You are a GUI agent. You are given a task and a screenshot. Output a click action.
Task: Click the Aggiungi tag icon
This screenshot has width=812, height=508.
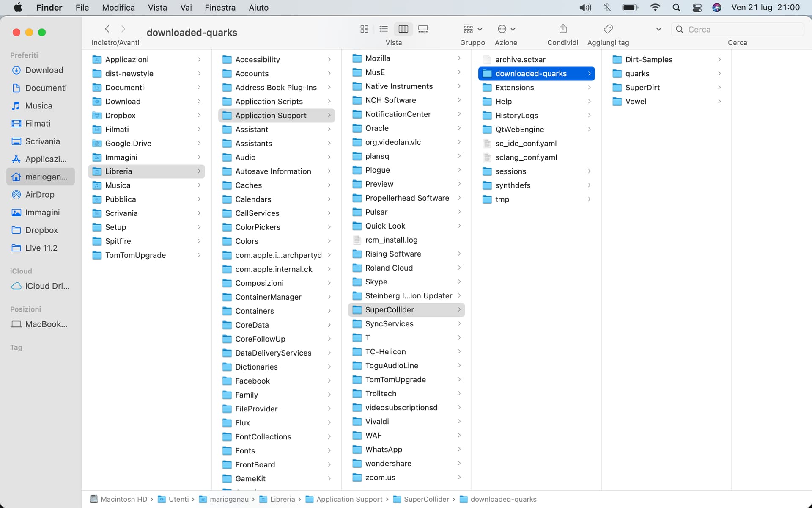pos(608,29)
